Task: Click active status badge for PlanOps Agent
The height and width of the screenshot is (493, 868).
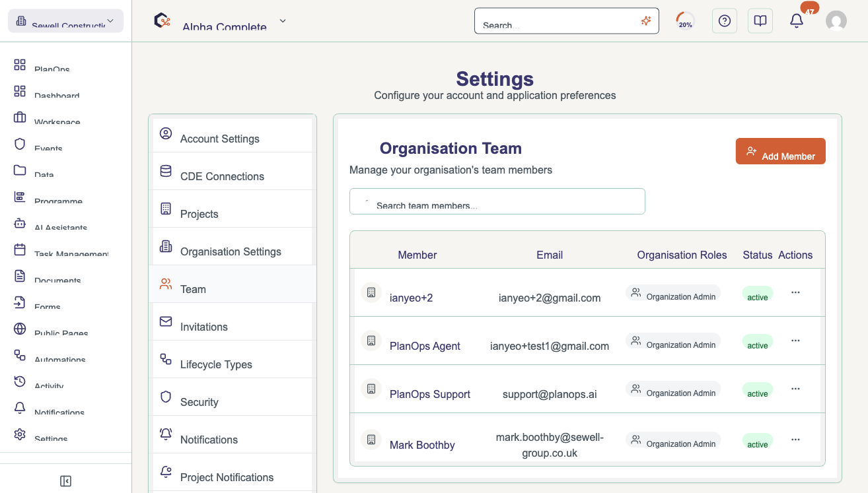Action: 757,342
